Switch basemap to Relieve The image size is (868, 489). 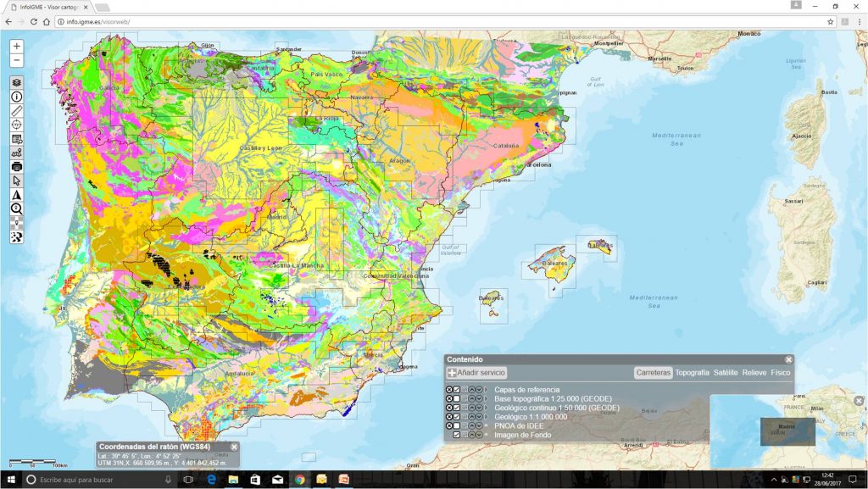(754, 373)
